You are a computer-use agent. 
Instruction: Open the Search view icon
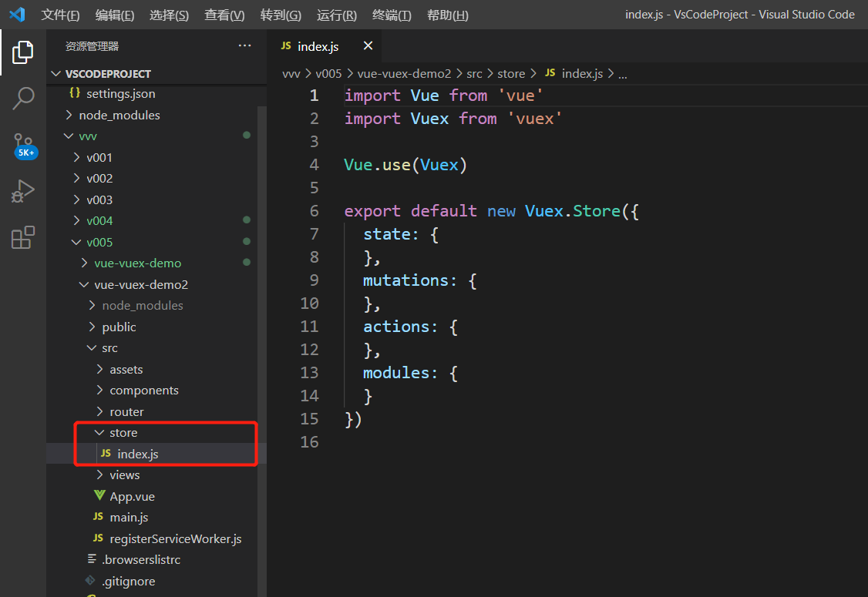click(x=22, y=99)
